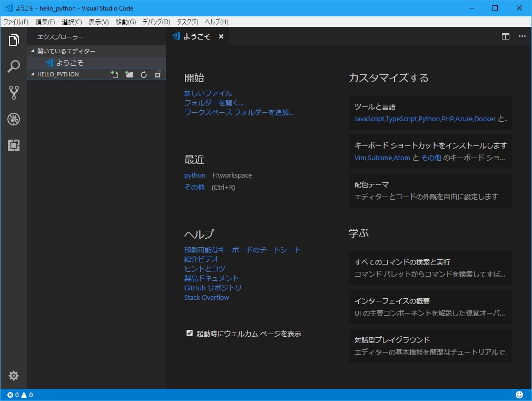Open the Manage gear icon

coord(14,376)
